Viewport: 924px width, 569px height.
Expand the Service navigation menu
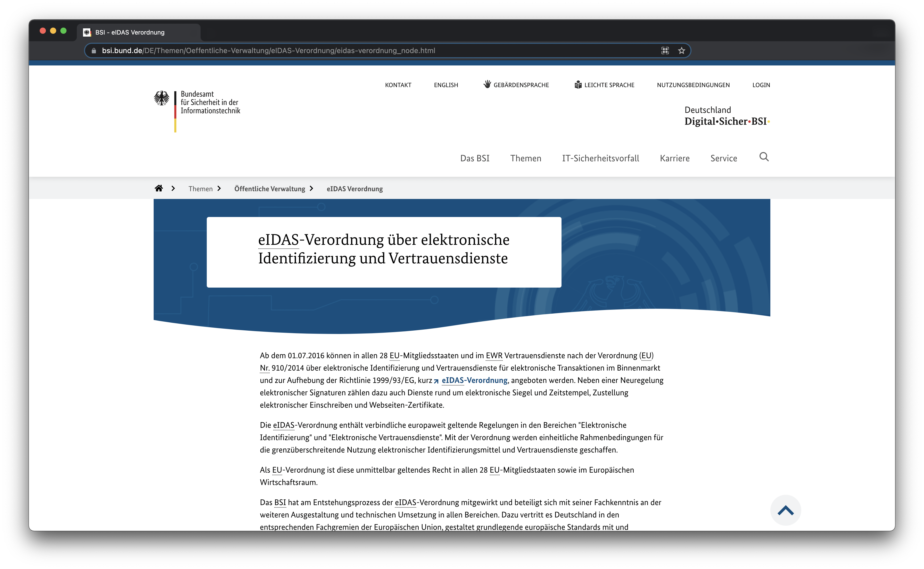coord(723,158)
